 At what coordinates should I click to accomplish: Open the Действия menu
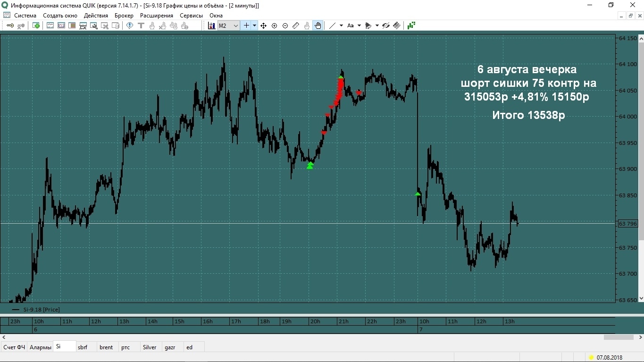[96, 16]
